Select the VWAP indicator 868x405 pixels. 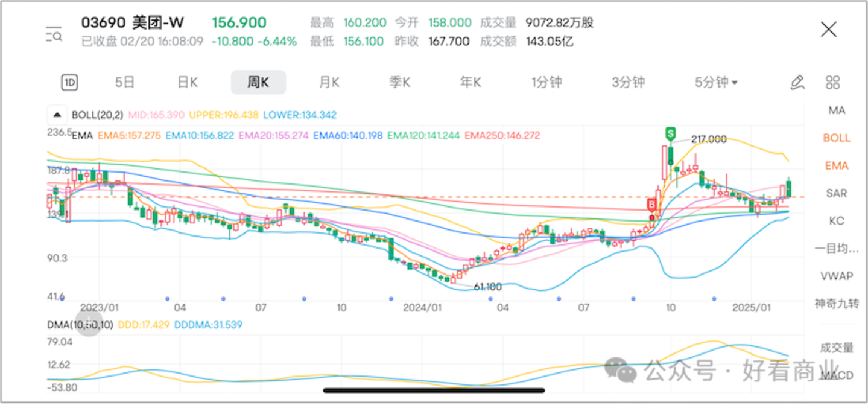[x=837, y=276]
